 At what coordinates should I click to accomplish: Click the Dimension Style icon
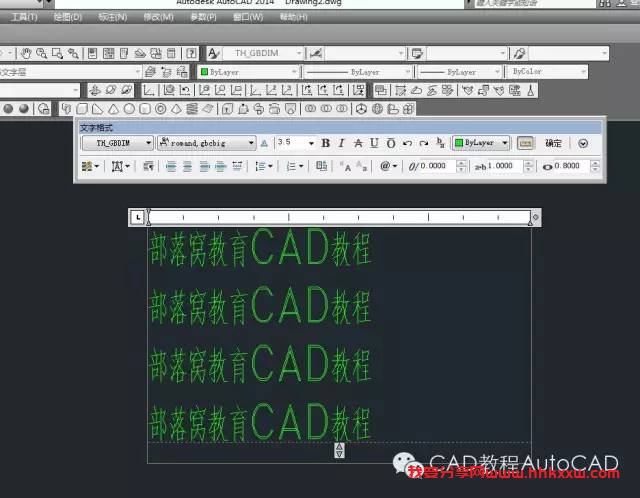pos(316,53)
